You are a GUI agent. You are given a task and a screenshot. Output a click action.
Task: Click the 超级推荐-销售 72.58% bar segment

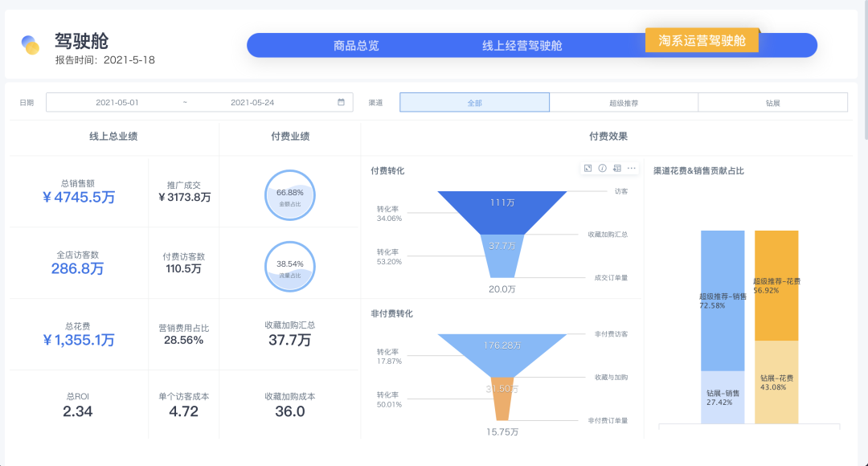coord(723,300)
